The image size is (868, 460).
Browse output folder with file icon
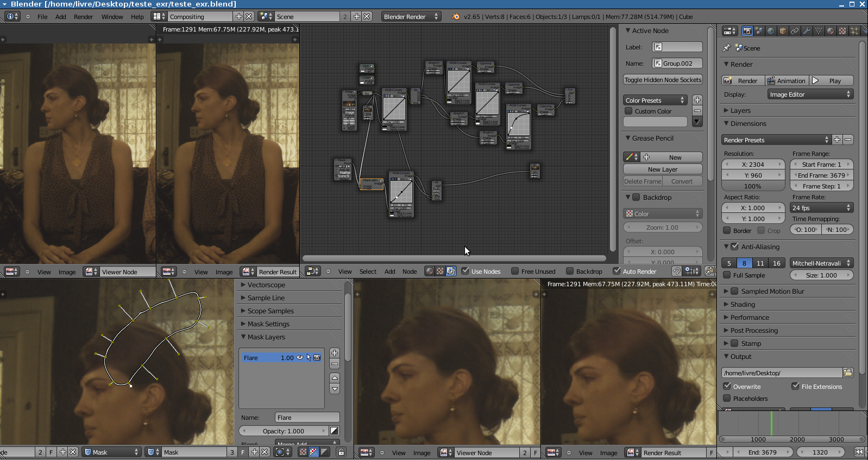pyautogui.click(x=847, y=373)
